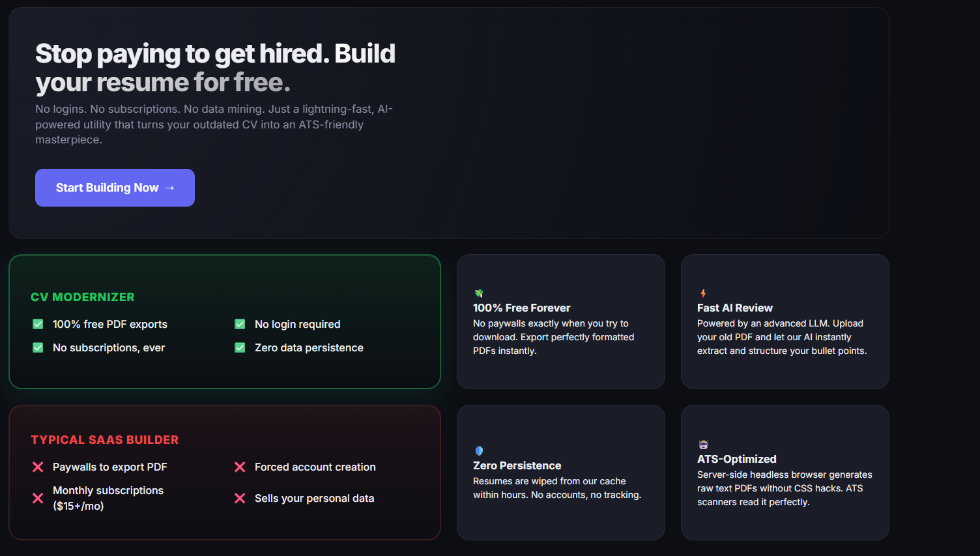Click the shield icon above Zero Persistence
Screen dimensions: 980x556
click(479, 450)
